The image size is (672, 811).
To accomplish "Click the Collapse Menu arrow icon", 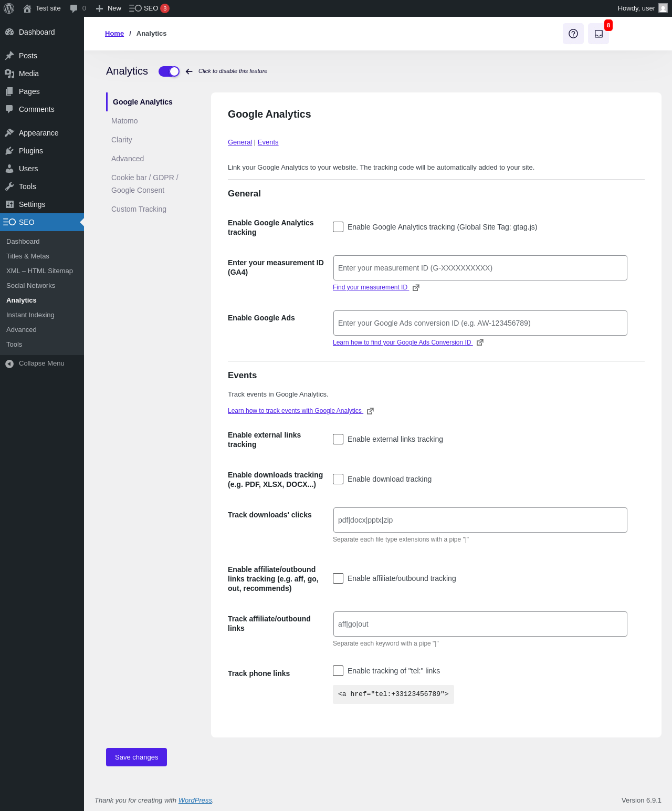I will click(x=9, y=363).
